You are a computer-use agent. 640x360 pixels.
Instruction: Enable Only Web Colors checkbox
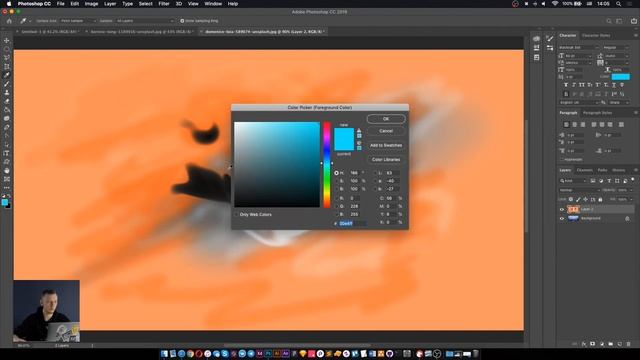point(236,214)
